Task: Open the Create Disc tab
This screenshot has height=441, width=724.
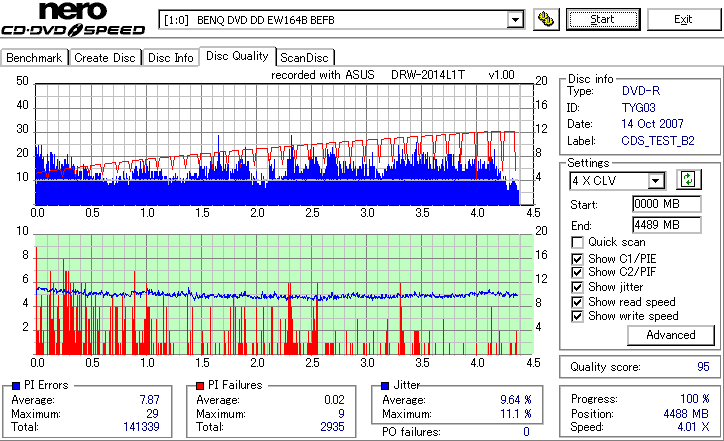Action: (105, 58)
